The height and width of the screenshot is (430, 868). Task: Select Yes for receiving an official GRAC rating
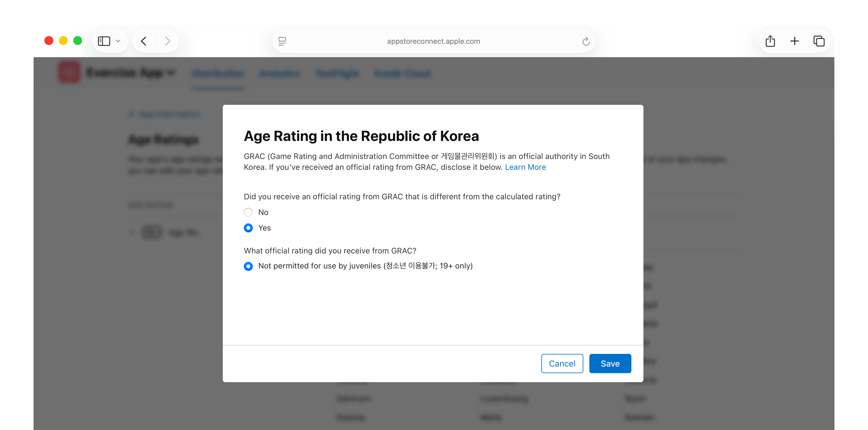coord(248,228)
